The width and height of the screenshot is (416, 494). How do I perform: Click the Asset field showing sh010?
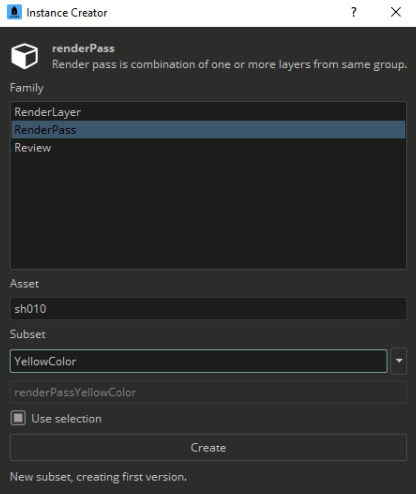208,309
